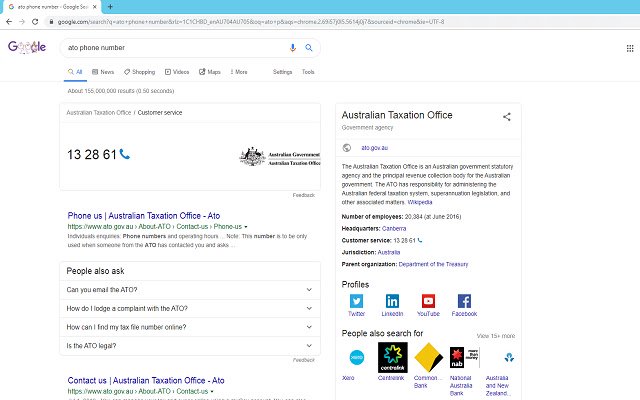Click the globe icon beside ato.gov.au
640x400 pixels.
click(x=347, y=148)
